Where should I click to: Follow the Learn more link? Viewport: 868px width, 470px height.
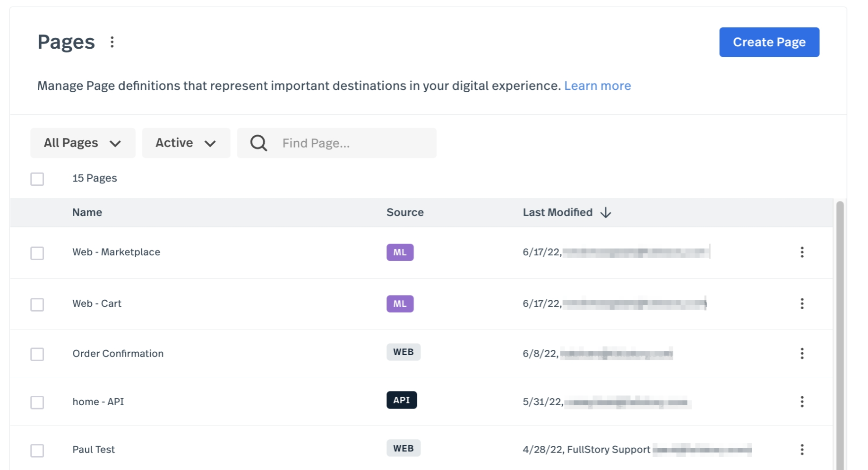598,86
